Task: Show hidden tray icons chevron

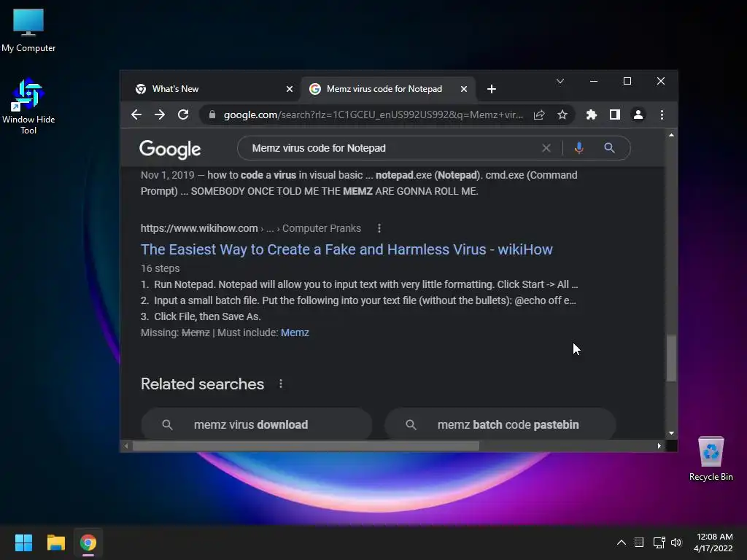Action: click(x=622, y=542)
